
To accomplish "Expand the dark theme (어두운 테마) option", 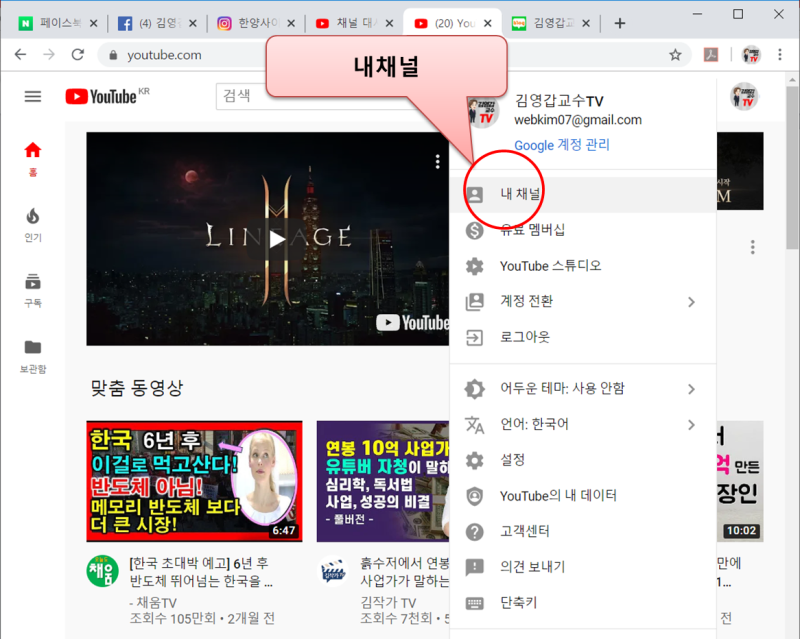I will pyautogui.click(x=583, y=389).
